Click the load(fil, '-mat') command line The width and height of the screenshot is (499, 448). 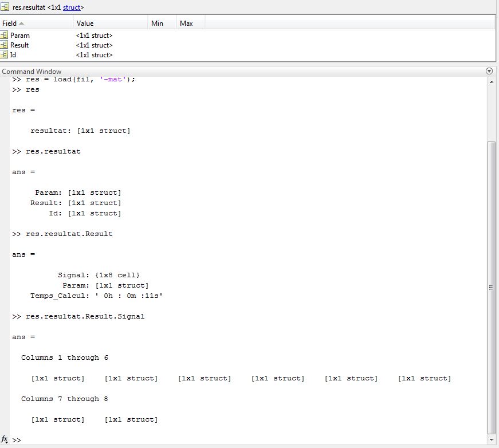point(73,79)
